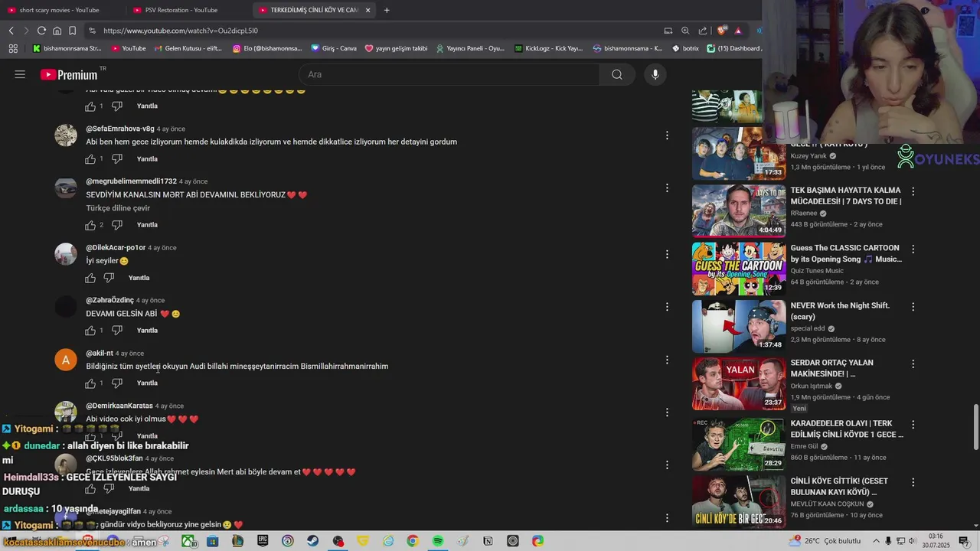Open a new browser tab

pyautogui.click(x=387, y=10)
